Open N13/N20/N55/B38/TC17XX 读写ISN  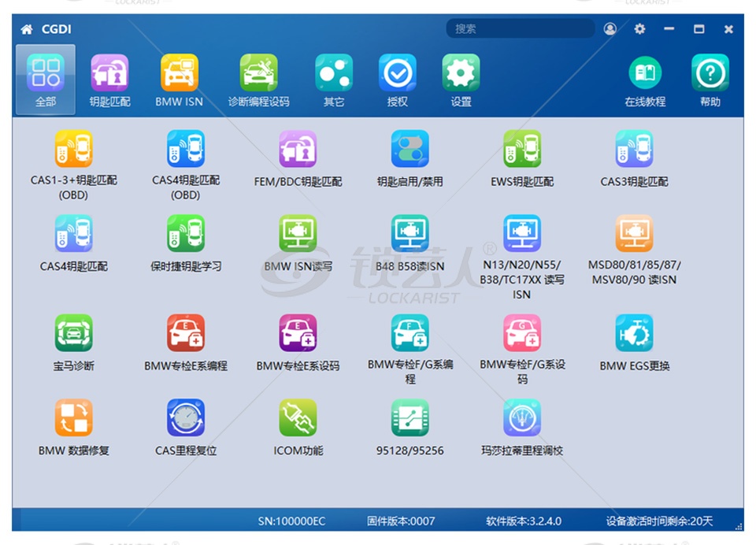coord(522,233)
